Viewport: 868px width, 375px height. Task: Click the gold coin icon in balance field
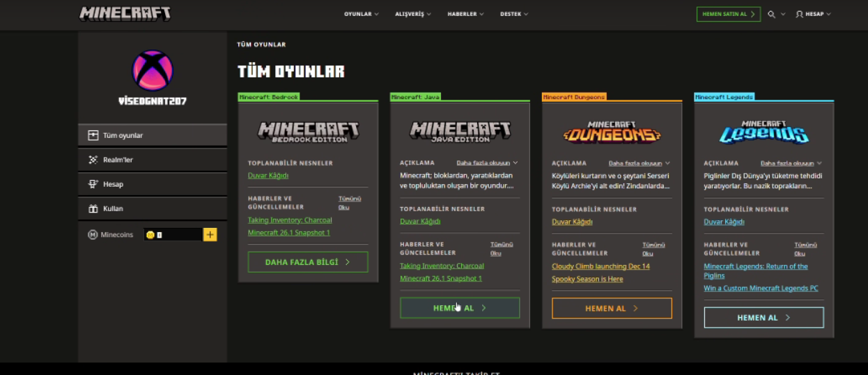[x=150, y=235]
